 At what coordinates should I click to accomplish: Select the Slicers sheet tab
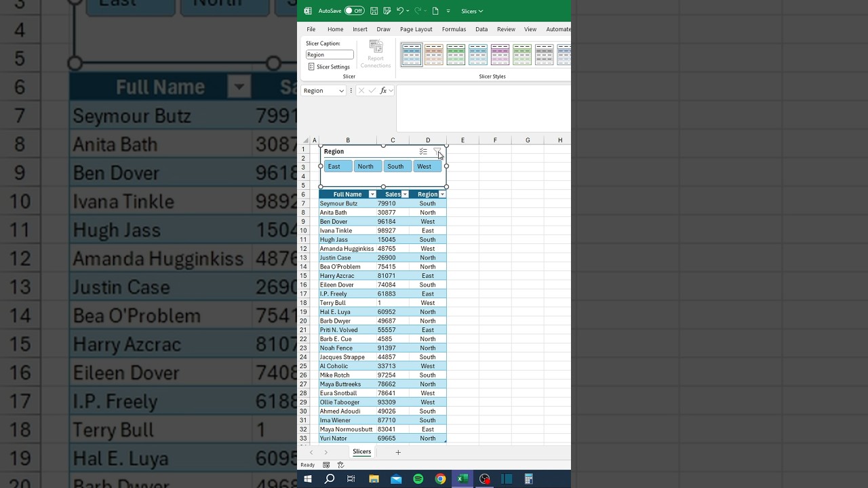pos(362,451)
